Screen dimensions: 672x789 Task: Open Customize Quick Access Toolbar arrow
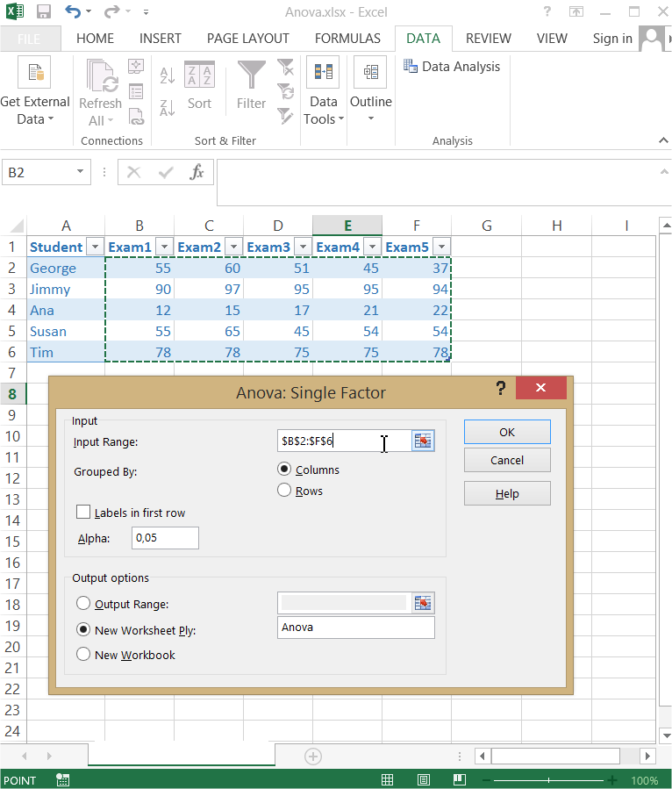point(146,12)
